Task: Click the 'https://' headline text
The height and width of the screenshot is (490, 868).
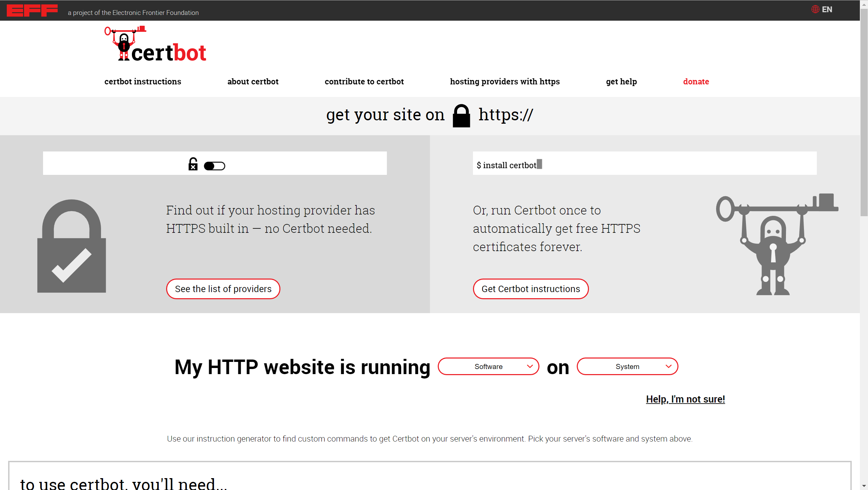Action: coord(506,115)
